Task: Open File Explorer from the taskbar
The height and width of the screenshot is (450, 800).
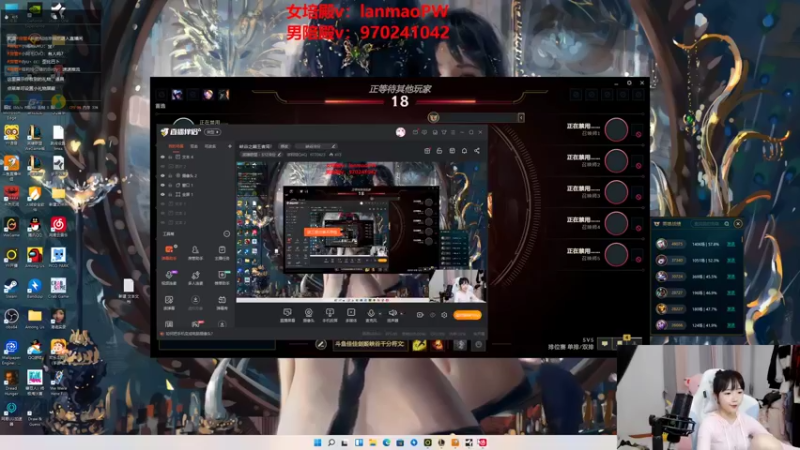Action: pyautogui.click(x=373, y=442)
